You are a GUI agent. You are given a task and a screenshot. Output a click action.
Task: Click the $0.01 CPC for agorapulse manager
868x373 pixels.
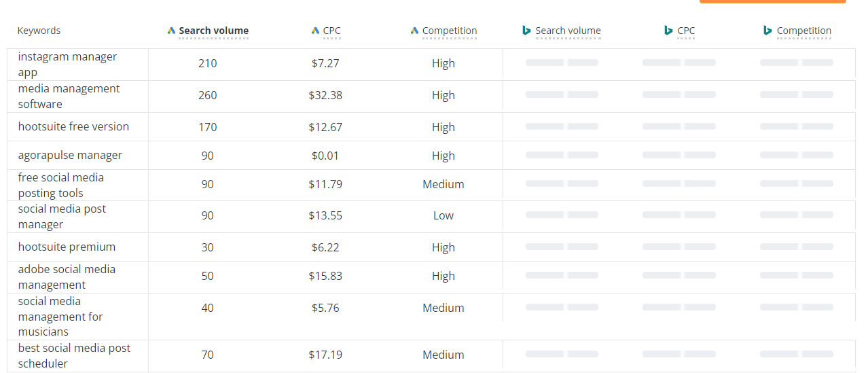pos(325,156)
